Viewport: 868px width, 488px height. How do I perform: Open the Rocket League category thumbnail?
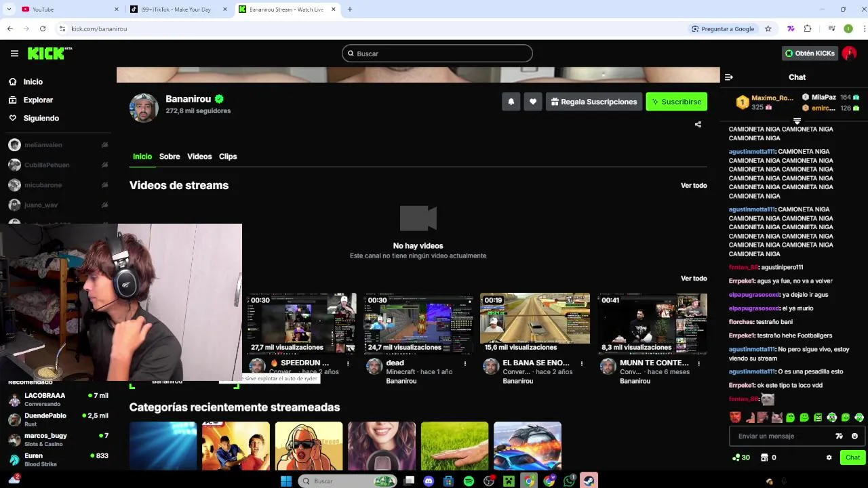pos(528,445)
